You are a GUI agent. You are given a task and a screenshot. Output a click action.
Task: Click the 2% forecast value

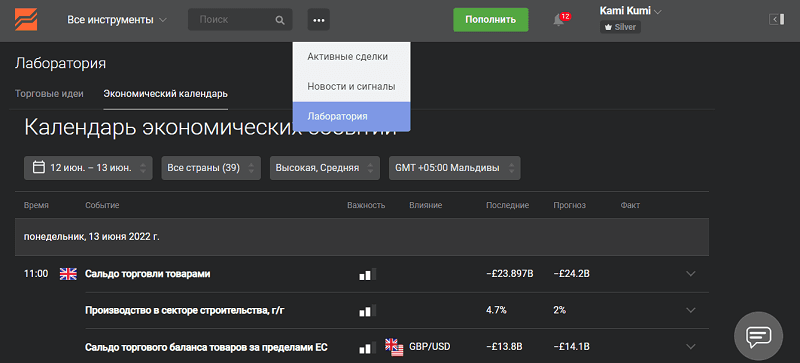click(x=559, y=310)
